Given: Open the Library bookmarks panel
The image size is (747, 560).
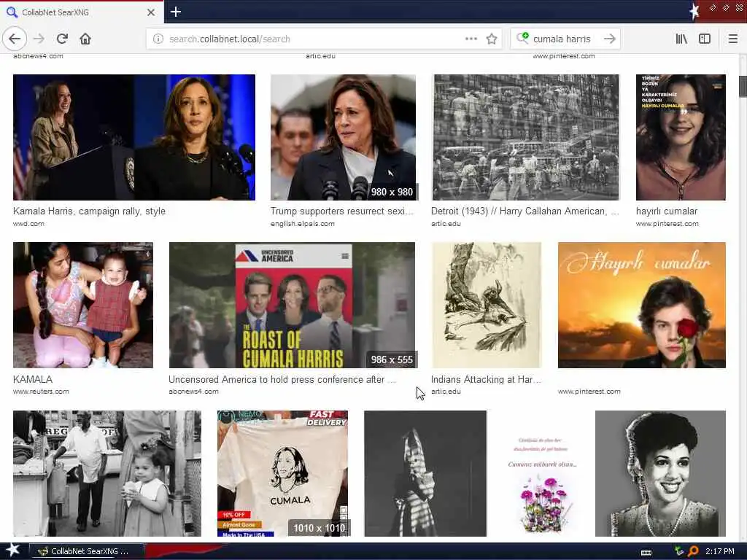Looking at the screenshot, I should click(x=681, y=39).
